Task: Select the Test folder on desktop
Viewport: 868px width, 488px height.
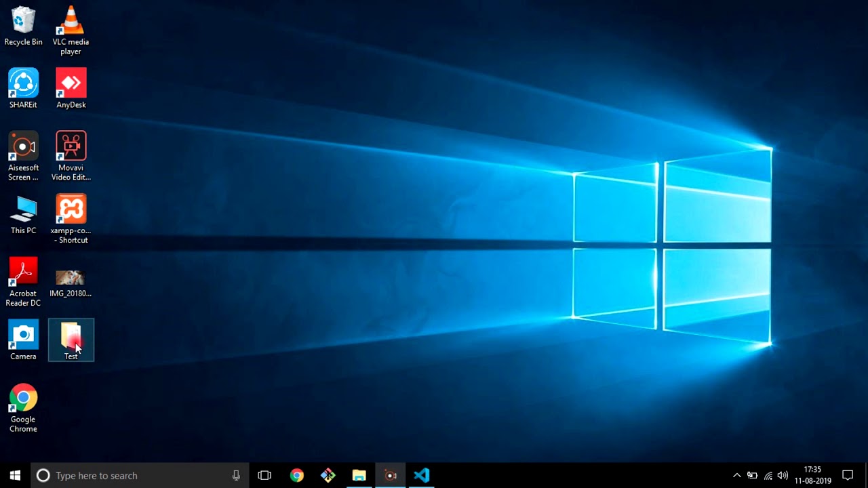Action: 71,340
